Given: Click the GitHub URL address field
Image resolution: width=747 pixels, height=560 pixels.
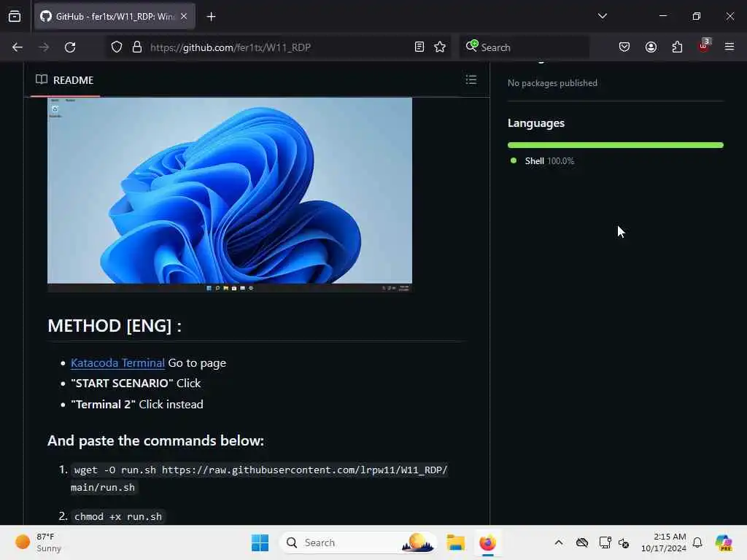Looking at the screenshot, I should (278, 47).
